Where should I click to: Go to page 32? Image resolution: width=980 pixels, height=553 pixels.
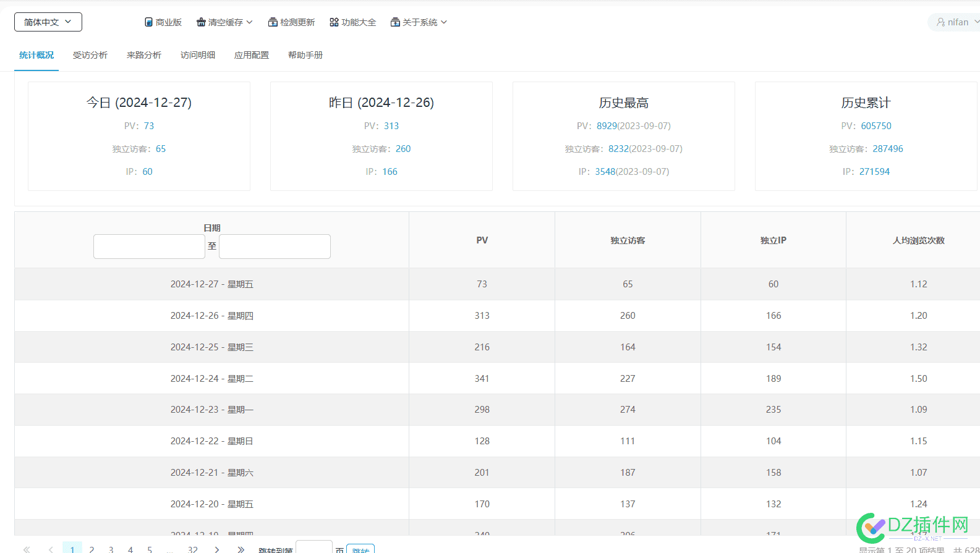[193, 549]
